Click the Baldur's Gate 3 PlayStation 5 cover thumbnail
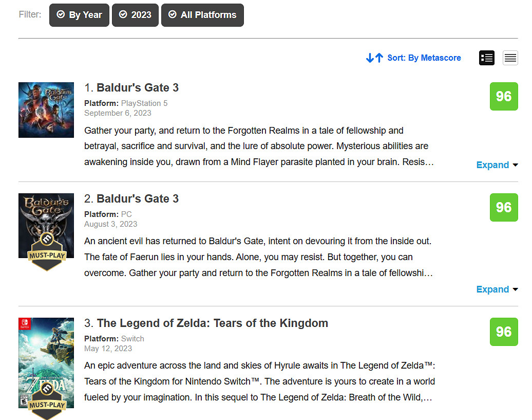This screenshot has width=532, height=420. (46, 109)
